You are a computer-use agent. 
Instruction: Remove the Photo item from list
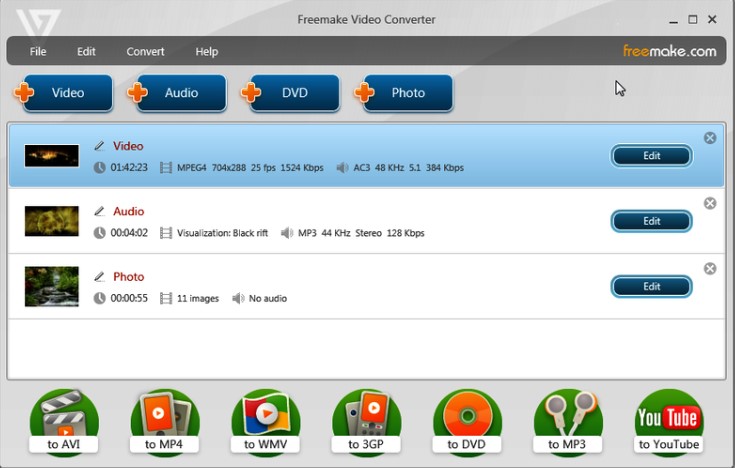click(x=710, y=268)
